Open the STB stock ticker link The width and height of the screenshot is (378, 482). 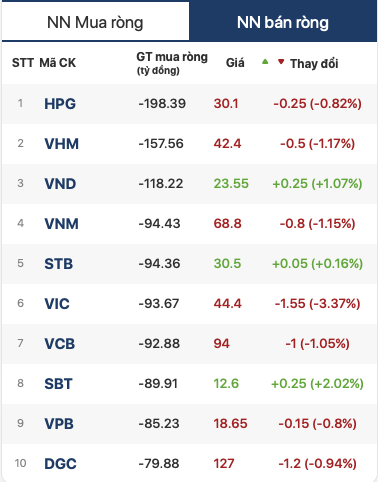pyautogui.click(x=59, y=264)
